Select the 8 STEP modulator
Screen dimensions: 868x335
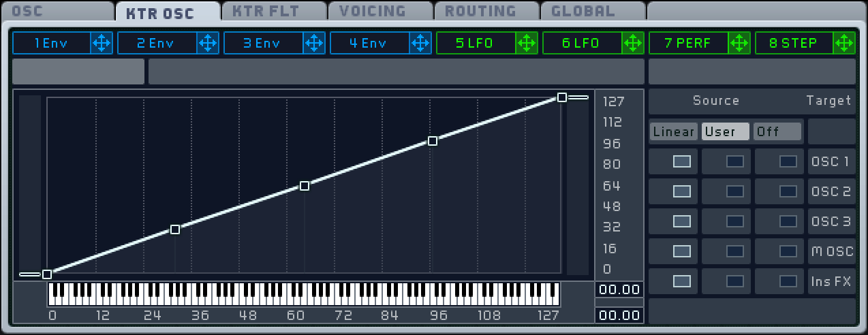click(x=795, y=44)
